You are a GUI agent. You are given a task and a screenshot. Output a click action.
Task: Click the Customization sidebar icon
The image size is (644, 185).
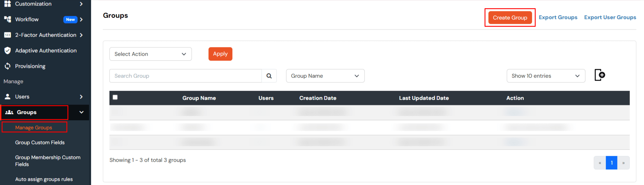7,4
